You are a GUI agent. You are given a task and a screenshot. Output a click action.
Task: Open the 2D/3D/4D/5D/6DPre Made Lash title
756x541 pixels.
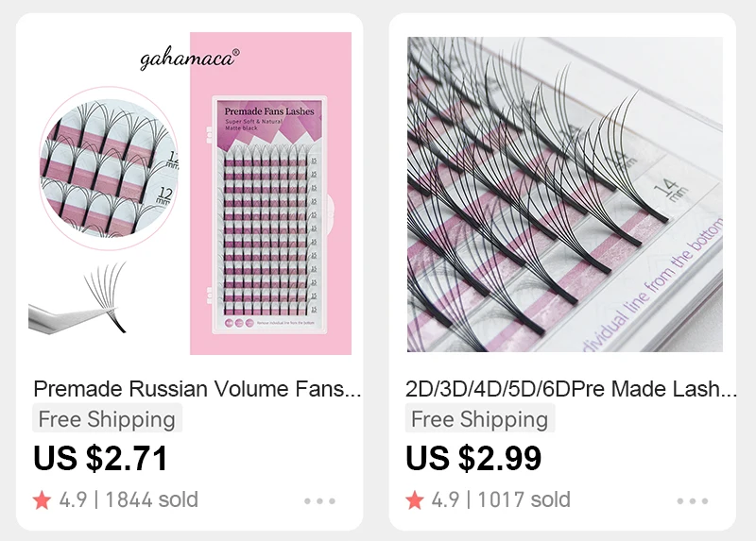pos(571,388)
